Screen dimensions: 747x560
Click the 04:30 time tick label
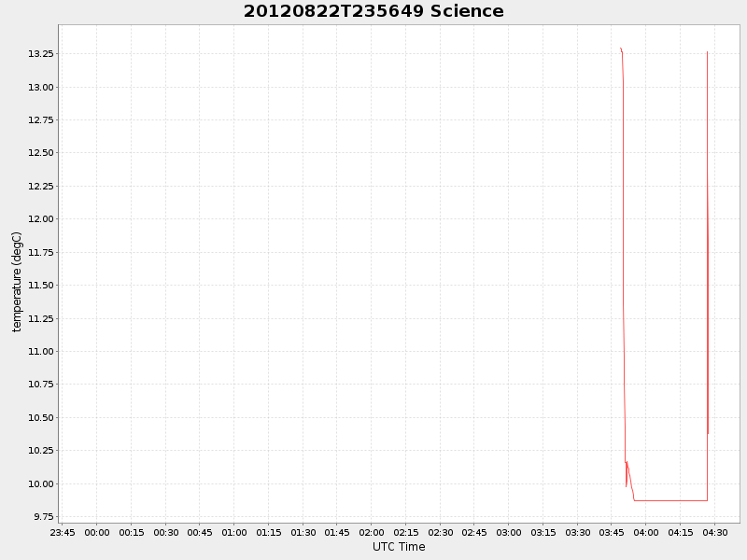pos(714,532)
